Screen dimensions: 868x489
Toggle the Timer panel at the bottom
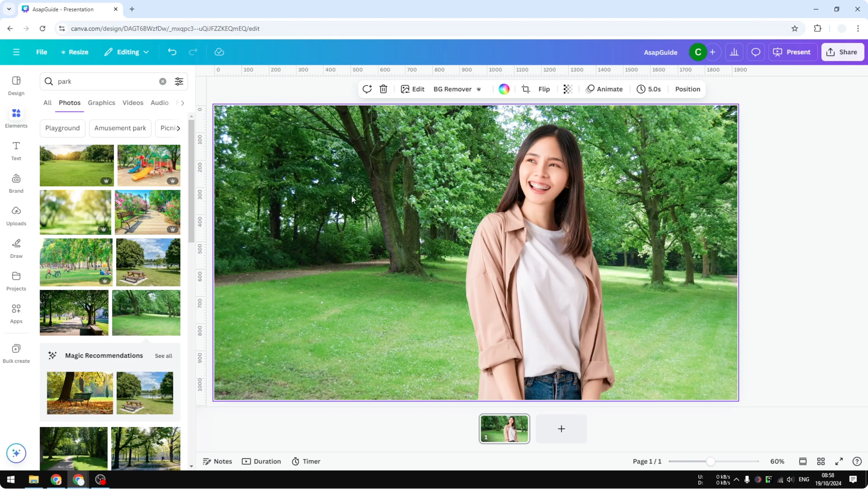pyautogui.click(x=306, y=461)
